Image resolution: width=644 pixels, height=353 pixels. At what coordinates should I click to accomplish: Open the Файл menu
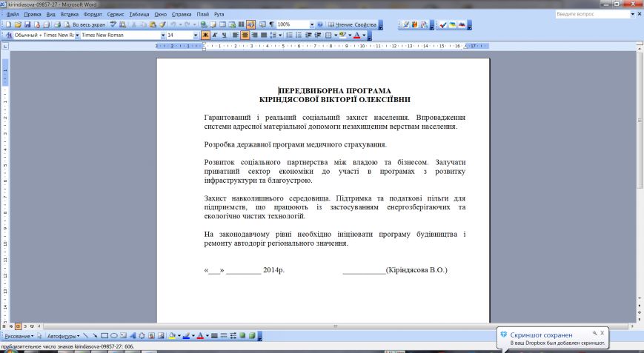pyautogui.click(x=13, y=14)
